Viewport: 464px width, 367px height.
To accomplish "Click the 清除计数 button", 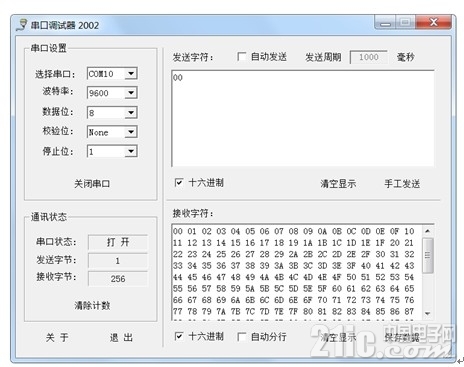I will 92,305.
